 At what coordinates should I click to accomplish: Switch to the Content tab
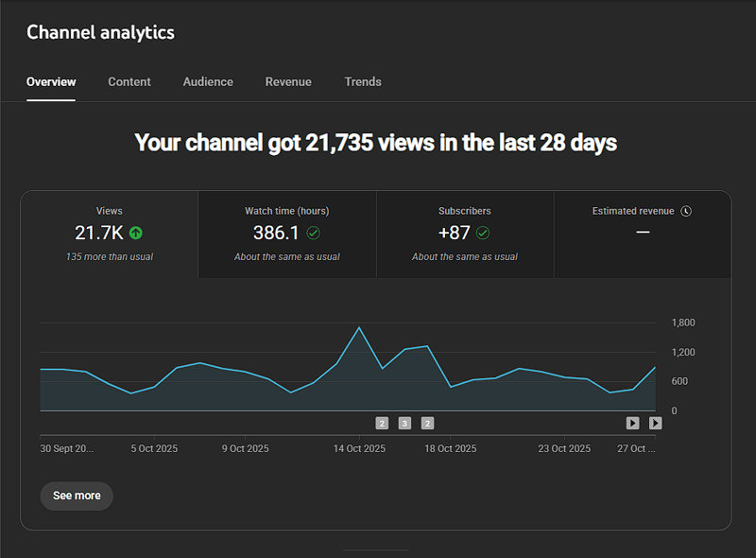click(x=129, y=82)
